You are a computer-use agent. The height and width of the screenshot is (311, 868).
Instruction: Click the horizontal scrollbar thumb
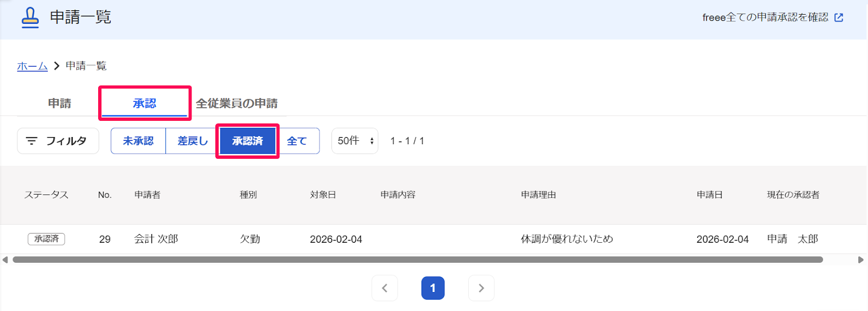click(x=418, y=260)
